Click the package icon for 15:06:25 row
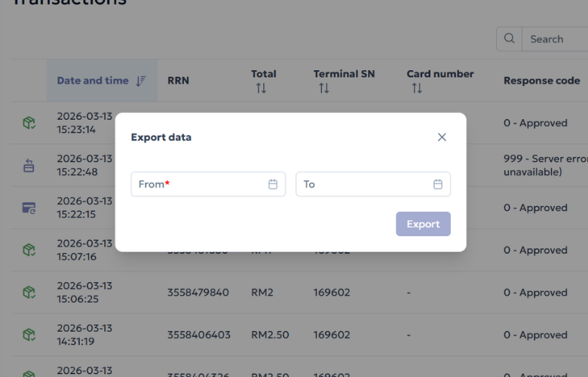Screen dimensions: 588x377 29,293
